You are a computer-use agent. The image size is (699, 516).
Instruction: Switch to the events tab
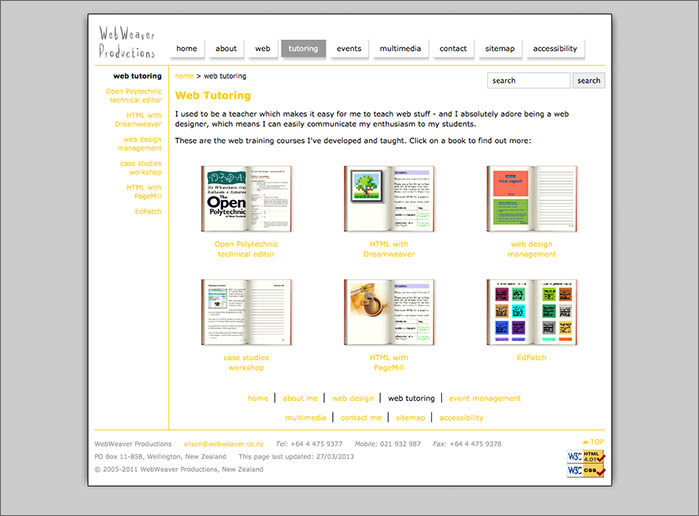tap(349, 49)
